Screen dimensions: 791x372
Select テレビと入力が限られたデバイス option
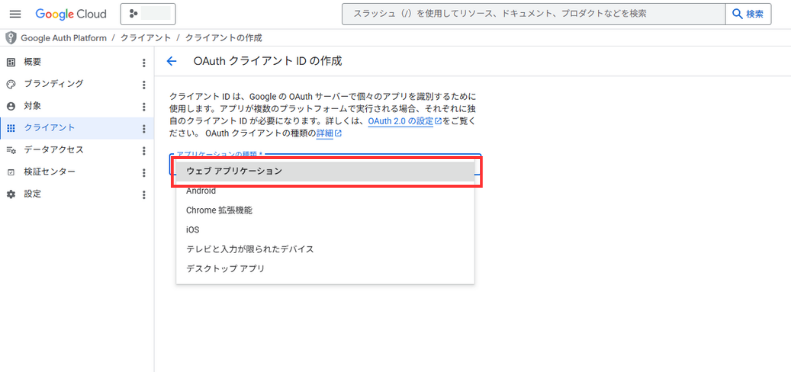325,249
